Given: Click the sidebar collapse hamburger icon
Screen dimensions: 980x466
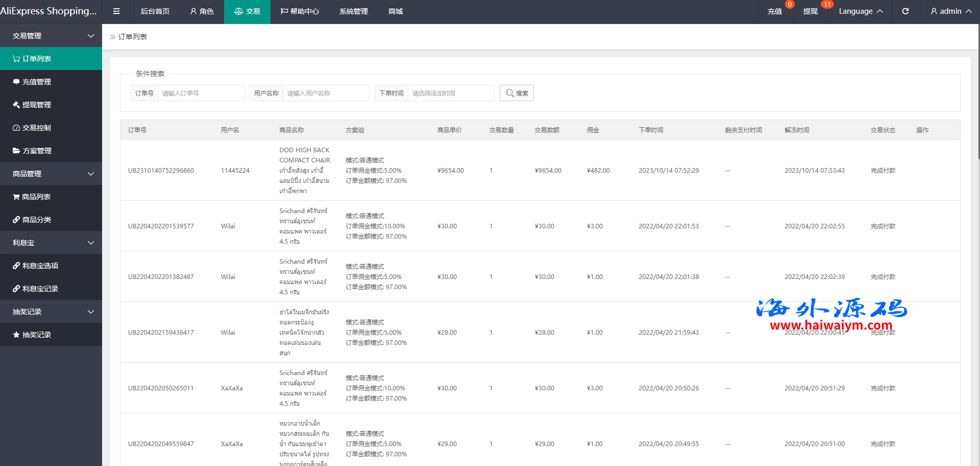Looking at the screenshot, I should (116, 11).
